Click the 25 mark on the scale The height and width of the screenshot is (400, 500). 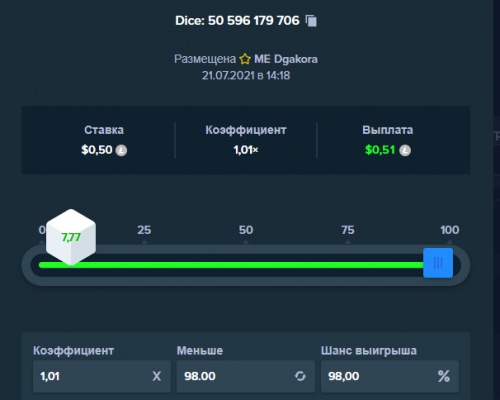144,230
